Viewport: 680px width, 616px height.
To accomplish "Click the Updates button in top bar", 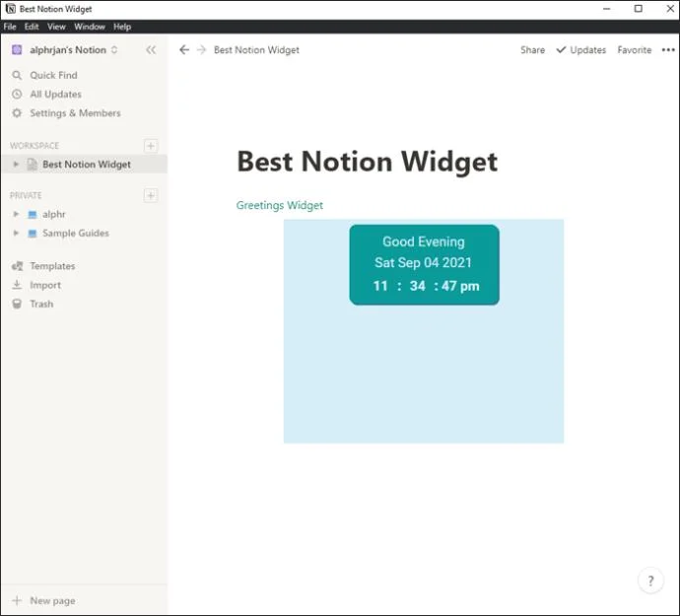I will click(581, 50).
